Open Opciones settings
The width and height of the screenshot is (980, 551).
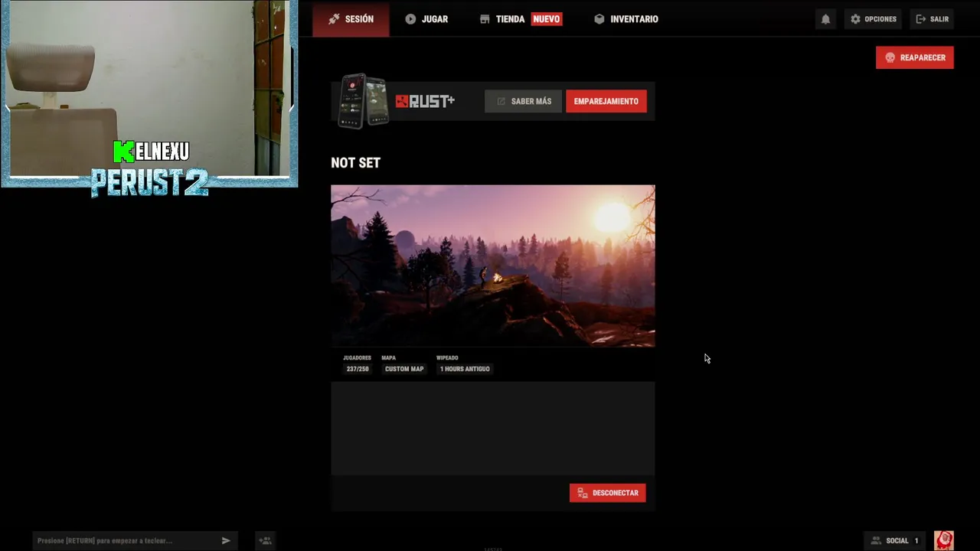pos(873,19)
